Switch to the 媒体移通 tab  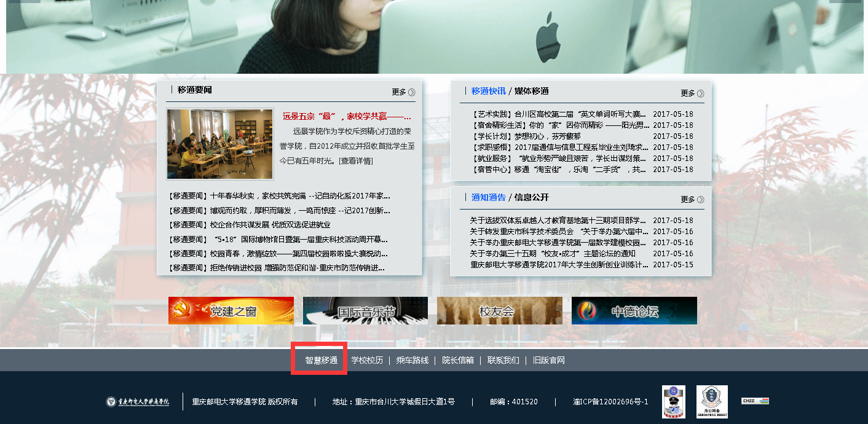click(531, 91)
